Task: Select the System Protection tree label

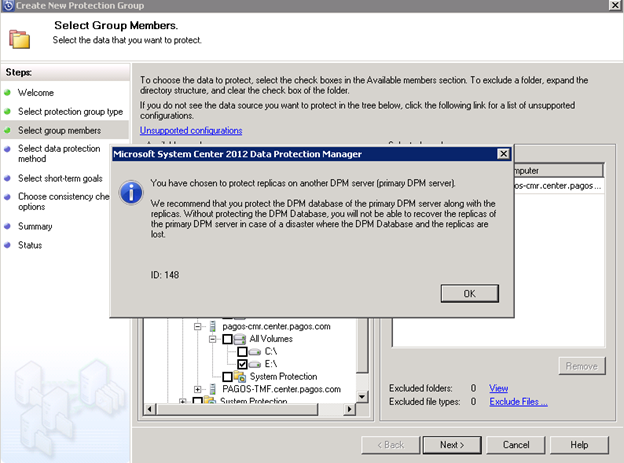Action: [x=283, y=377]
